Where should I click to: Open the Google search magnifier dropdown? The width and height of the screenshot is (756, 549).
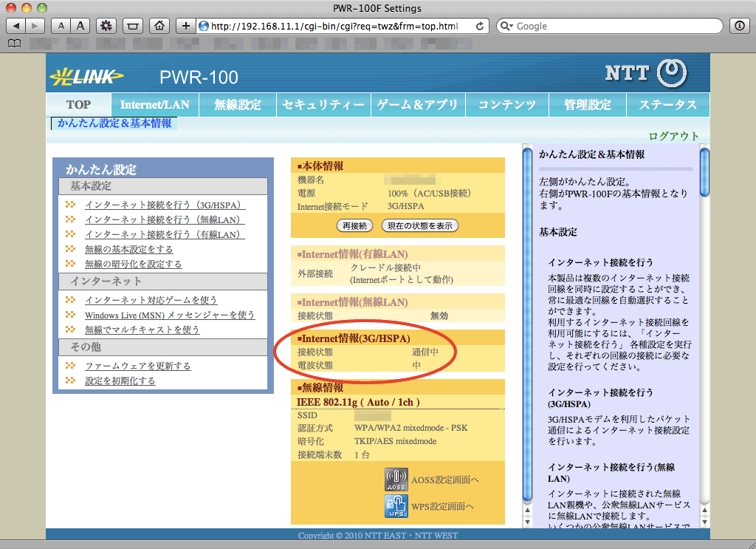506,26
